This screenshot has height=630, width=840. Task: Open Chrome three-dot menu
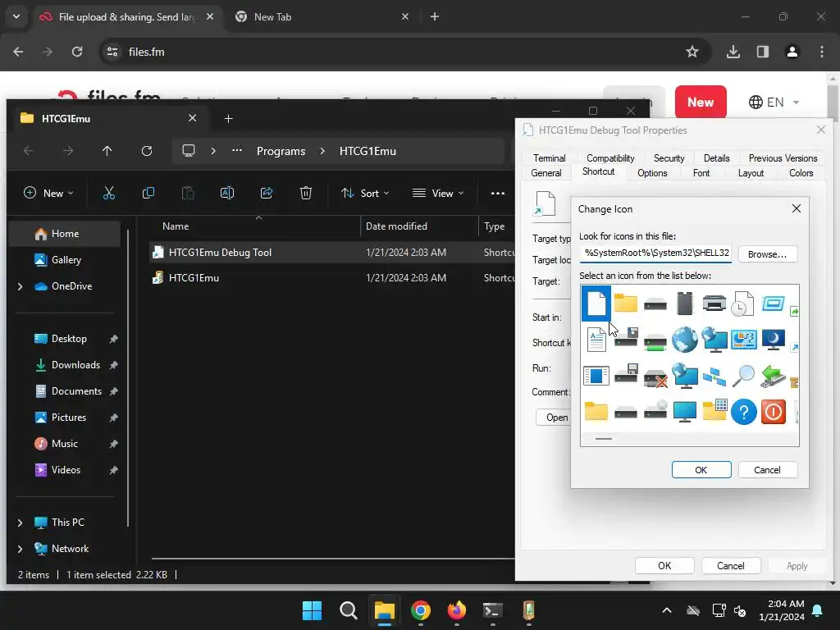[821, 52]
